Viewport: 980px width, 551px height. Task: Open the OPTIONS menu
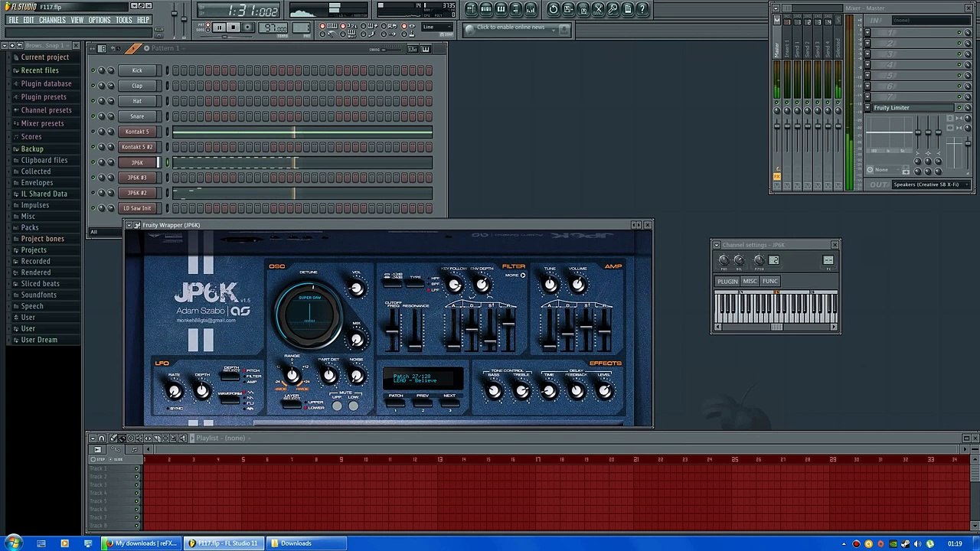pyautogui.click(x=100, y=20)
